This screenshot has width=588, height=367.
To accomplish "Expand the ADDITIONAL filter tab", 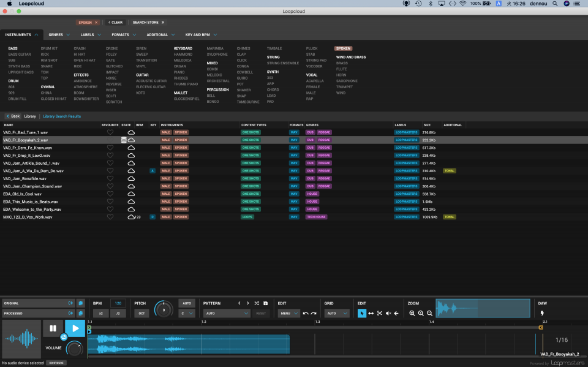I will click(160, 34).
